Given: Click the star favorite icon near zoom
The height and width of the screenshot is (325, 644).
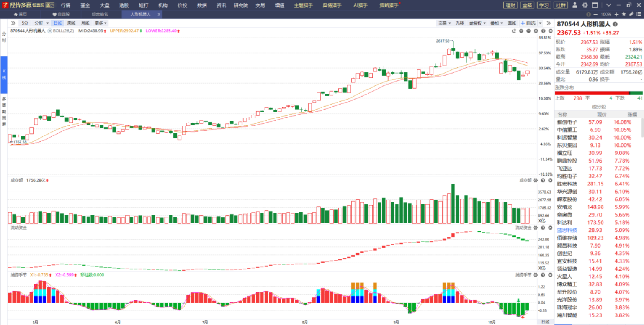Looking at the screenshot, I should tap(624, 14).
